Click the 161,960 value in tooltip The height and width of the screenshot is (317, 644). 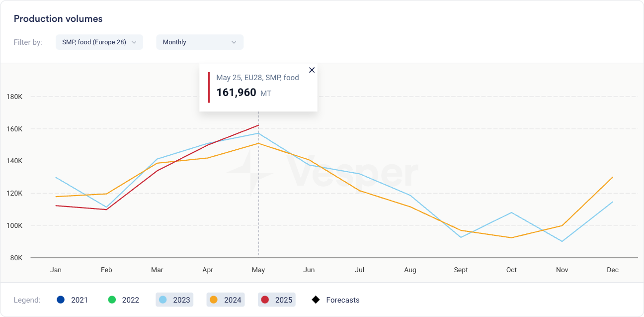click(236, 93)
